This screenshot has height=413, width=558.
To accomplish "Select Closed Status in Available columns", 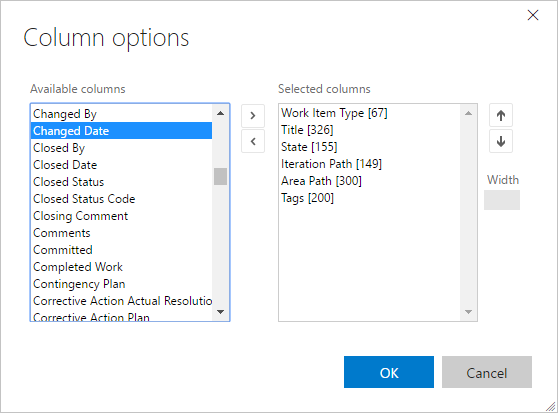I will (121, 182).
